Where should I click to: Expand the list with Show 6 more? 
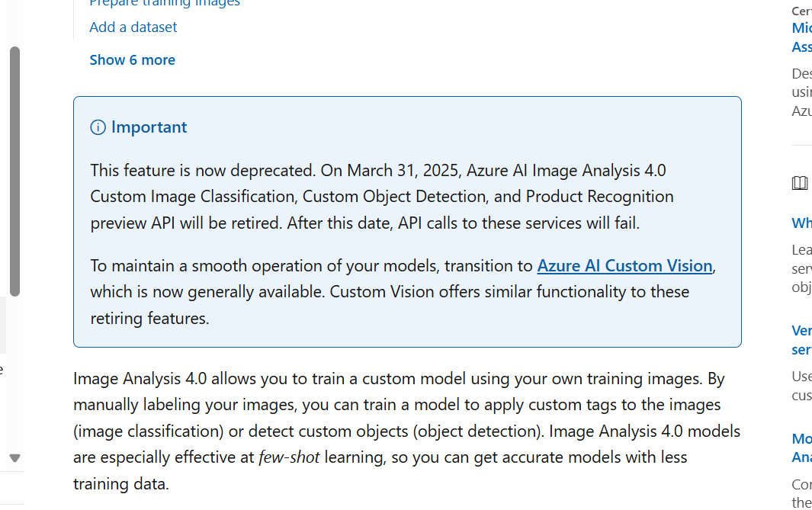(133, 60)
